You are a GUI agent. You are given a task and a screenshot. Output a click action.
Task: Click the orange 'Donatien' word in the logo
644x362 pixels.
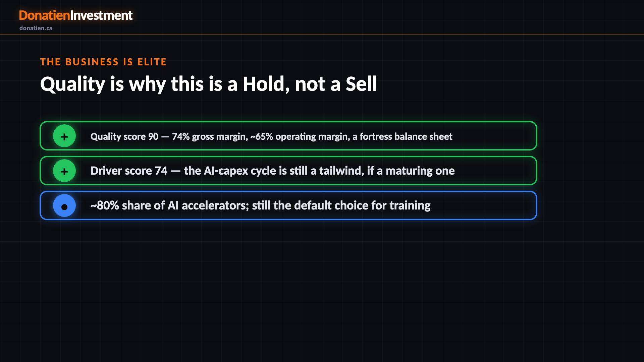44,15
